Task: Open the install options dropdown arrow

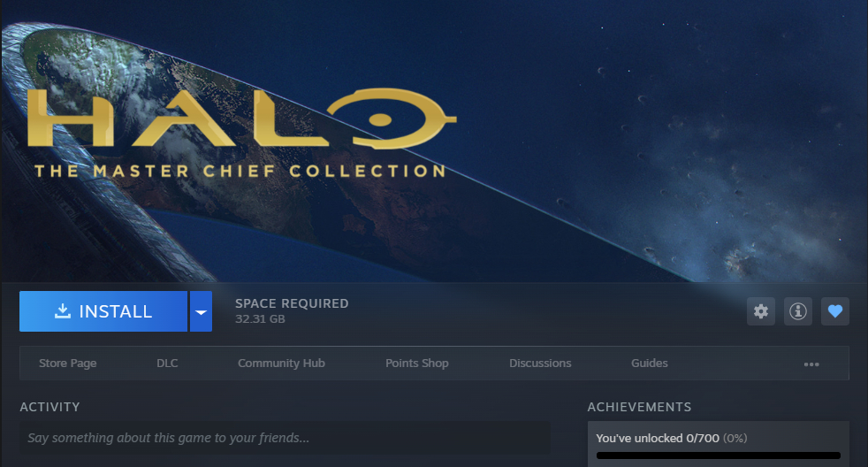Action: click(x=201, y=311)
